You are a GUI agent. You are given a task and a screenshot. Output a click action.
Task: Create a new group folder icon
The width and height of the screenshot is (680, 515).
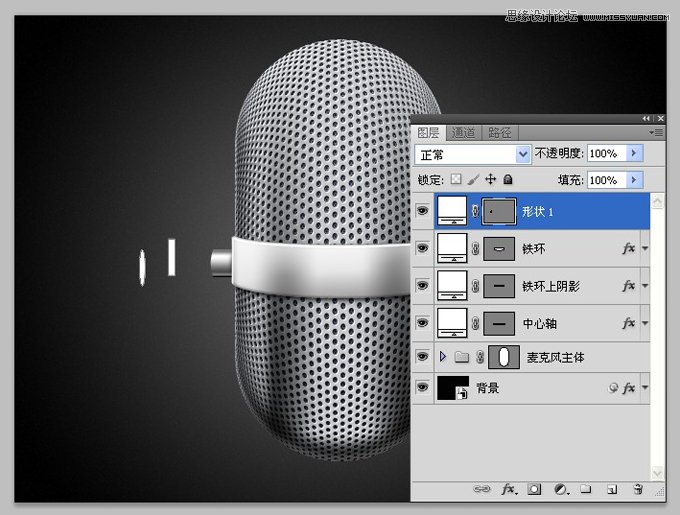586,489
